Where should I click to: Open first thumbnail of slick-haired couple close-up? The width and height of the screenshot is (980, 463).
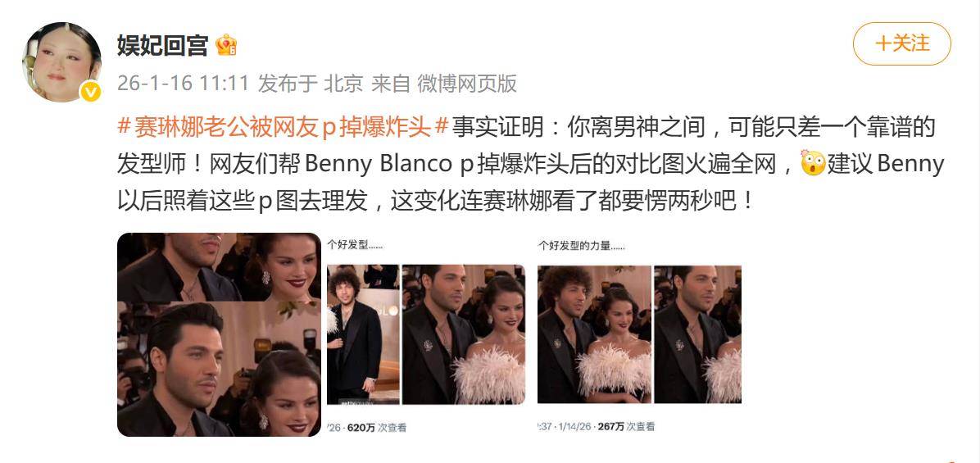coord(219,334)
